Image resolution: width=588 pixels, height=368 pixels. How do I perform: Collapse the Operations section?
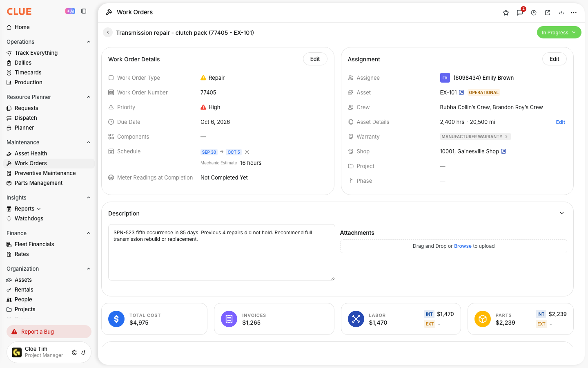coord(89,42)
